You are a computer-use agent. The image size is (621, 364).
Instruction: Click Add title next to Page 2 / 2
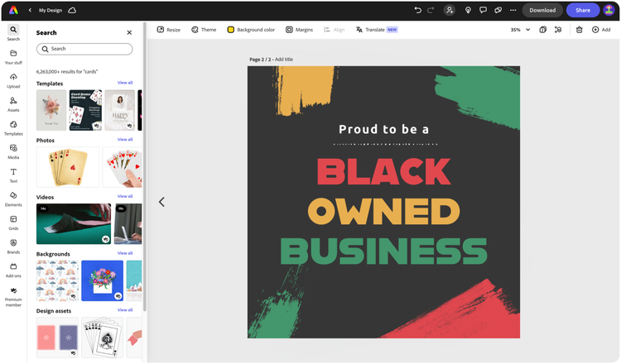click(x=284, y=60)
